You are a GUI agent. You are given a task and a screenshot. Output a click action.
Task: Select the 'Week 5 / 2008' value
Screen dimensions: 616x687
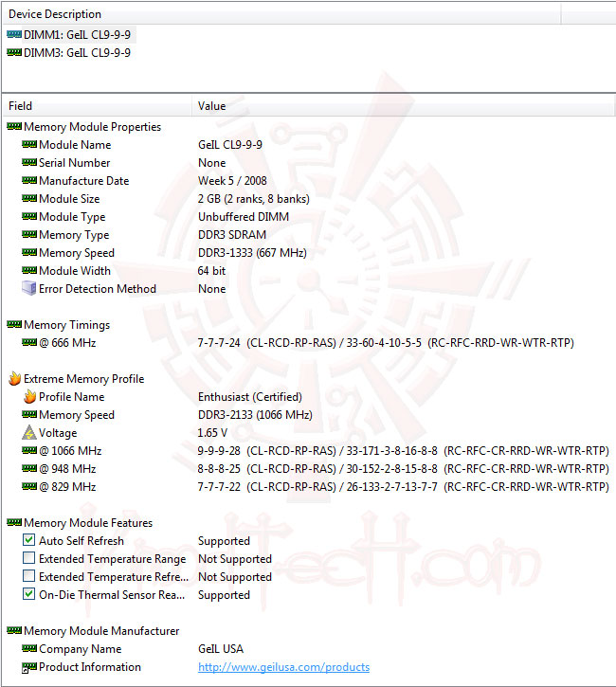pyautogui.click(x=232, y=180)
